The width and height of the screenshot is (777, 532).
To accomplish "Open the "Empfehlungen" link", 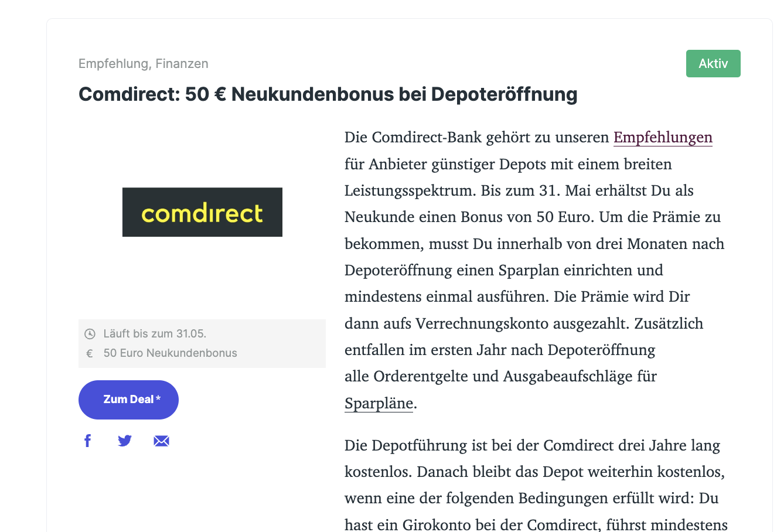I will pos(663,137).
